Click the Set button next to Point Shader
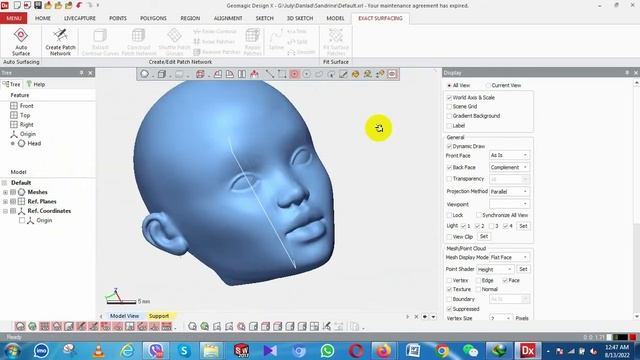The image size is (640, 360). click(523, 269)
